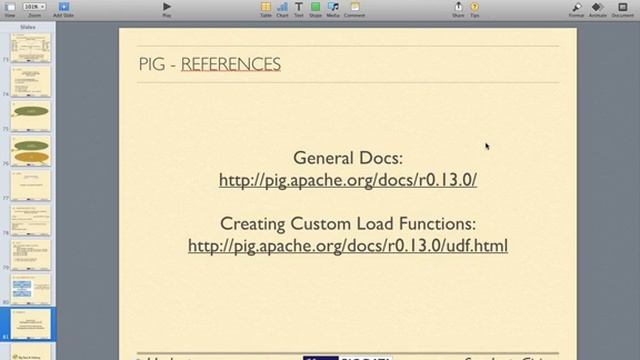Select slide 77 thumbnail
The width and height of the screenshot is (640, 360).
[x=31, y=186]
